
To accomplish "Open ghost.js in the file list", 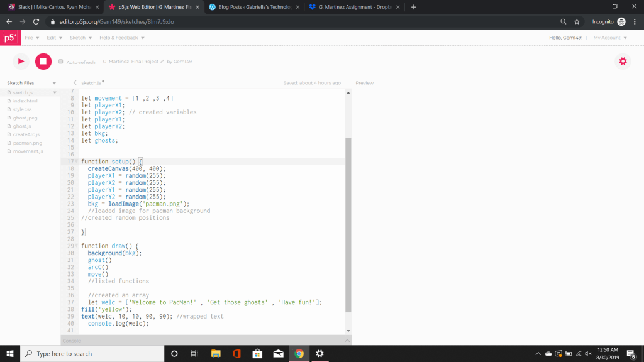I will (22, 126).
